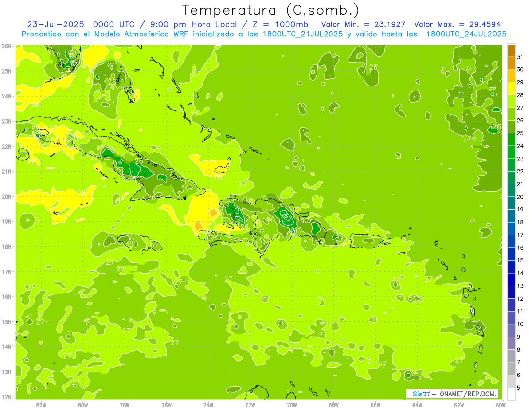The image size is (532, 411).
Task: Click the "20N" latitude axis label
Action: [x=7, y=196]
